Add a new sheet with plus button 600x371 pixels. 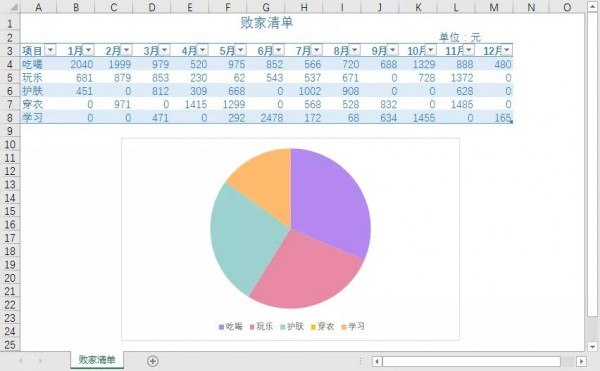click(153, 361)
